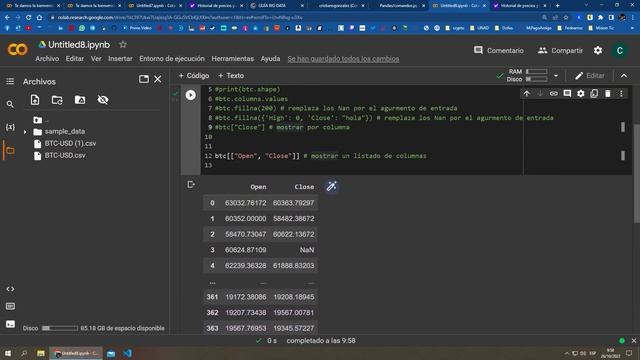This screenshot has height=360, width=640.
Task: Collapse the header with chevron up
Action: (x=624, y=76)
